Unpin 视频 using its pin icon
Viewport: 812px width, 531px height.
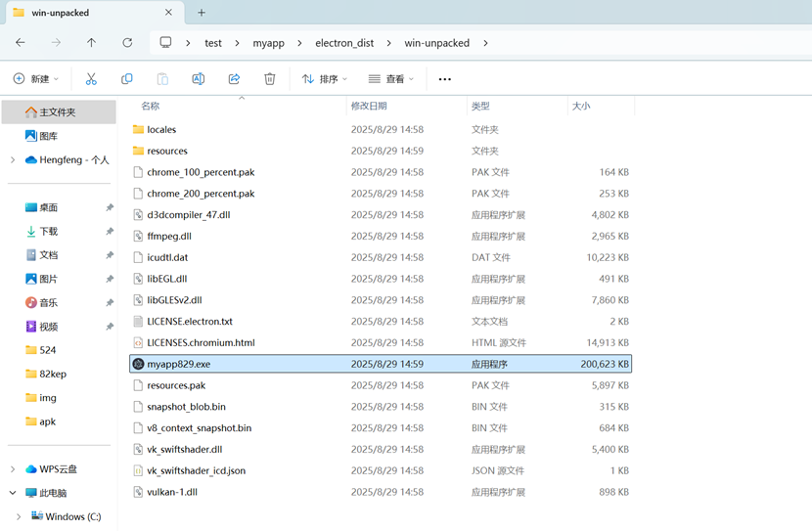click(x=110, y=327)
